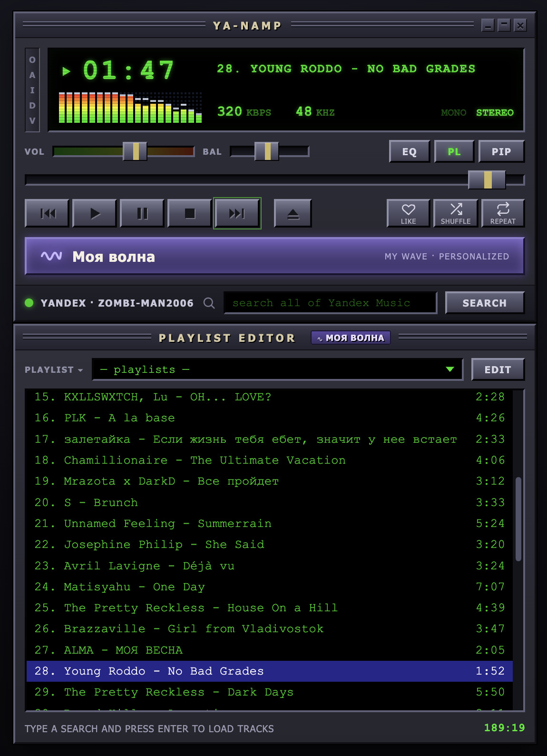Click the D letter in side menu strip
This screenshot has width=547, height=756.
click(32, 106)
